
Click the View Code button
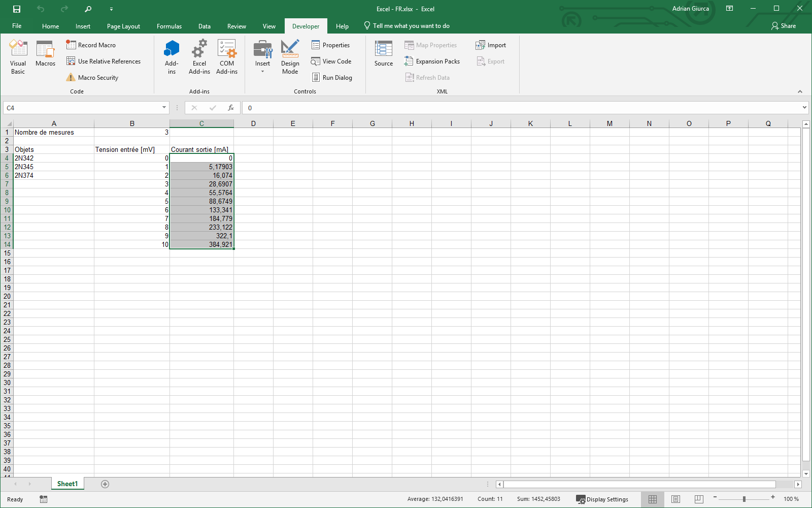tap(331, 61)
